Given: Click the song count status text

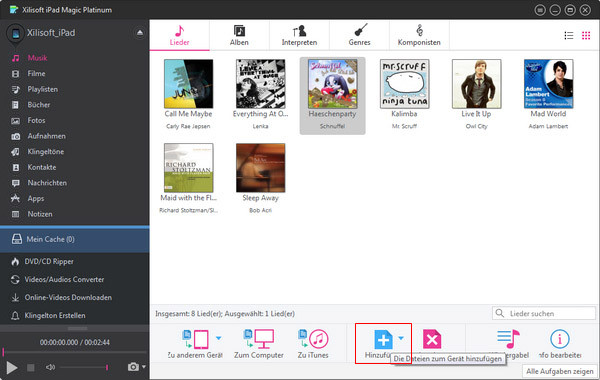Looking at the screenshot, I should click(225, 314).
